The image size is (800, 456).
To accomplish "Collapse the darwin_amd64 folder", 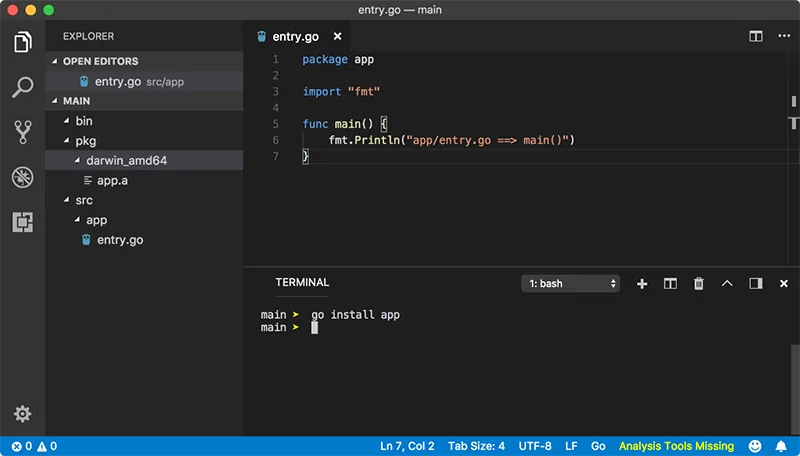I will (x=77, y=160).
